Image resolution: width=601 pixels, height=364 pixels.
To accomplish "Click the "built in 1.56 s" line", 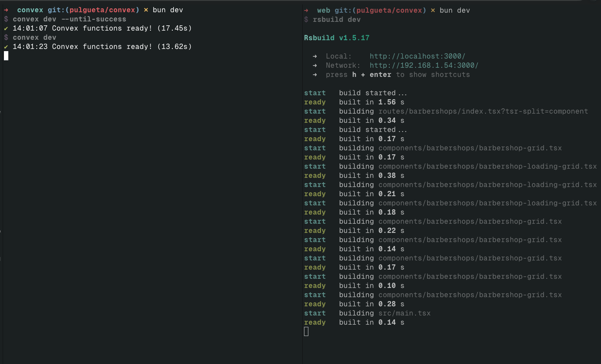I will point(371,102).
